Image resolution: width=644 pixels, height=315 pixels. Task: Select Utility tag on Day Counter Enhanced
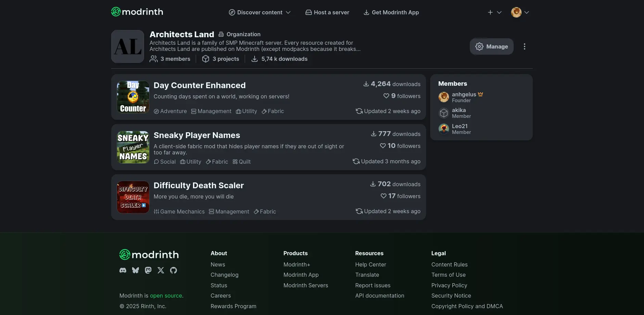(246, 111)
